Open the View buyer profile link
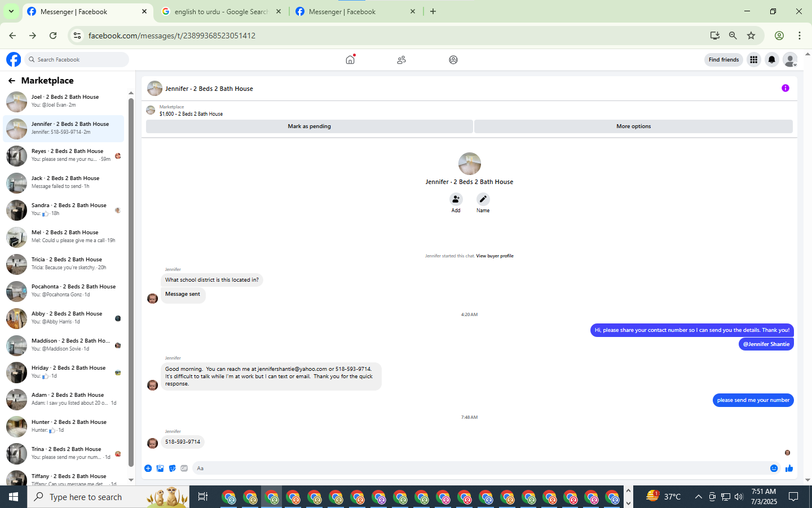The width and height of the screenshot is (812, 508). tap(495, 256)
